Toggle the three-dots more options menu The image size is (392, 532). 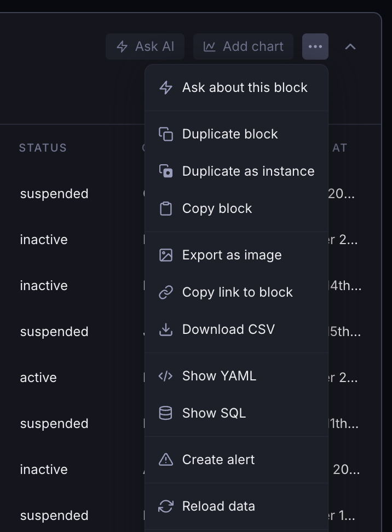click(315, 47)
